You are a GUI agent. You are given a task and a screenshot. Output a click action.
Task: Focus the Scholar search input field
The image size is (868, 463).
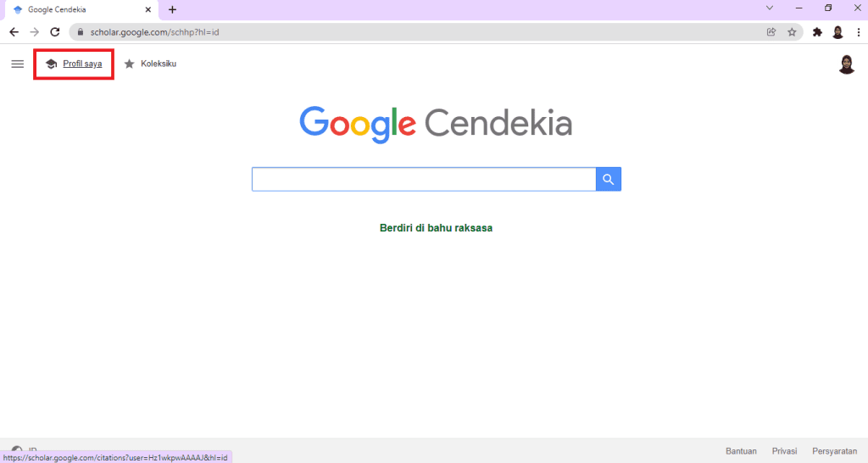[x=424, y=179]
